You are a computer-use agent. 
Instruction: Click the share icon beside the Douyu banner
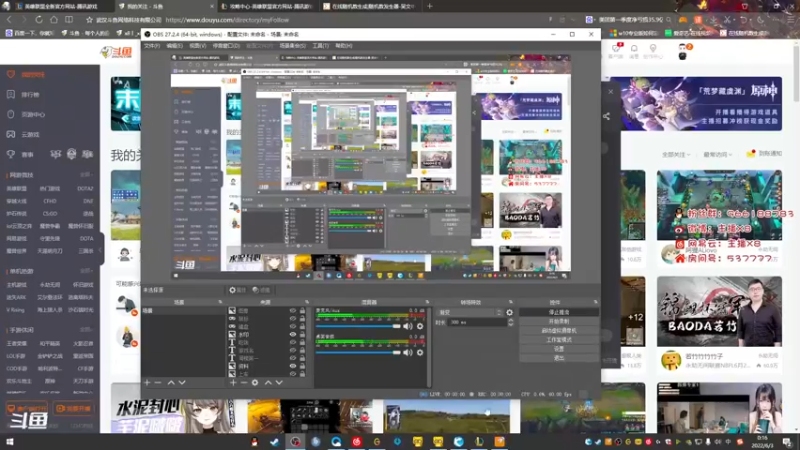click(606, 116)
